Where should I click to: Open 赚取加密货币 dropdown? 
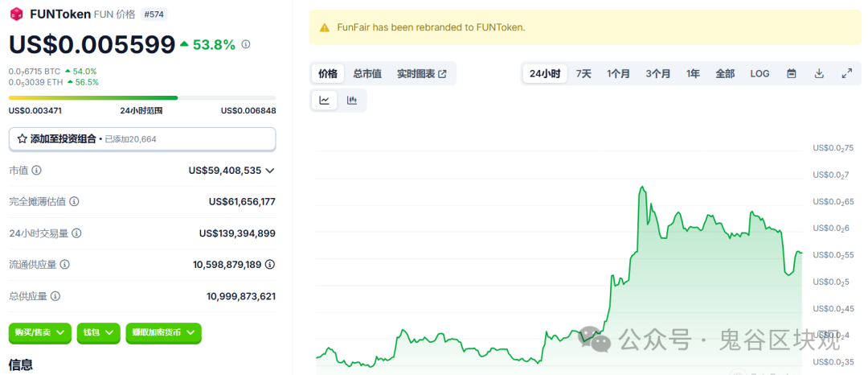pyautogui.click(x=163, y=333)
